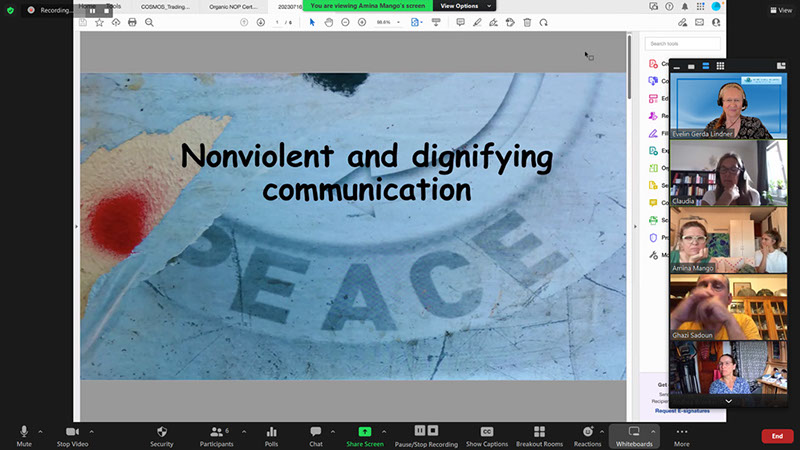Image resolution: width=800 pixels, height=450 pixels.
Task: Collapse the right tools pane arrow
Action: [635, 227]
